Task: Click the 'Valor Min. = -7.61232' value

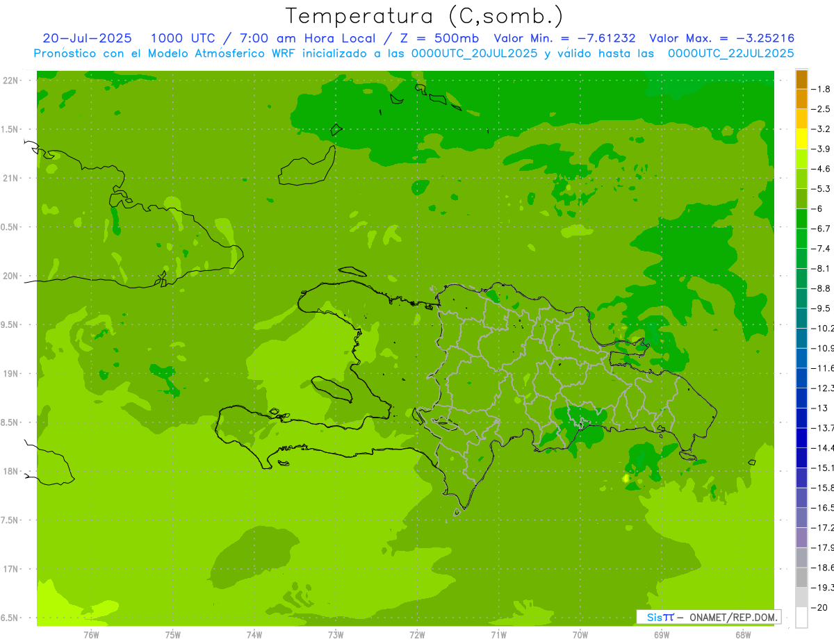Action: tap(564, 38)
